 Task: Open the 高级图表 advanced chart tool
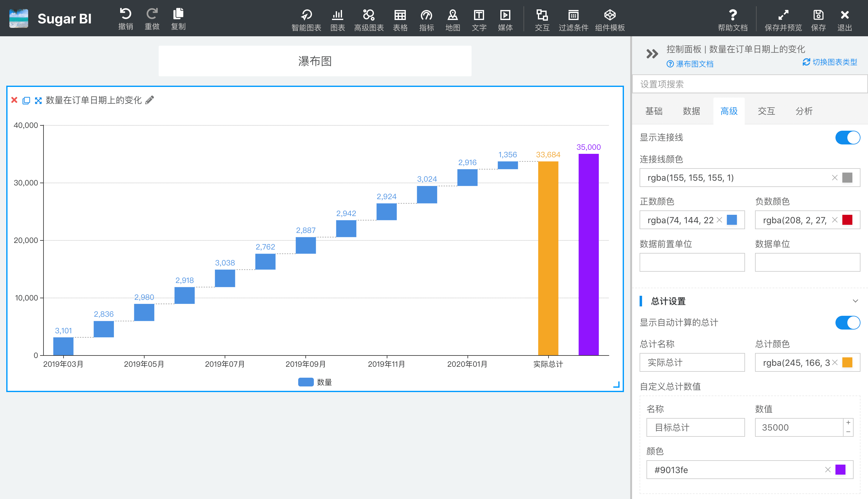[369, 20]
